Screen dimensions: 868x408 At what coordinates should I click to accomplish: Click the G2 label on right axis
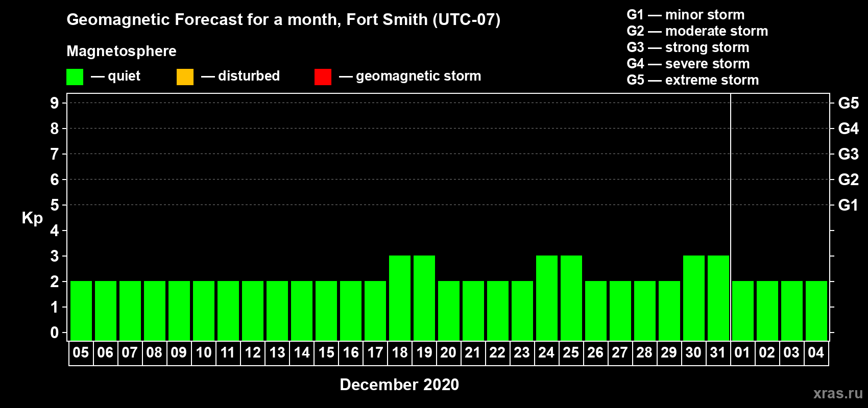pos(849,180)
